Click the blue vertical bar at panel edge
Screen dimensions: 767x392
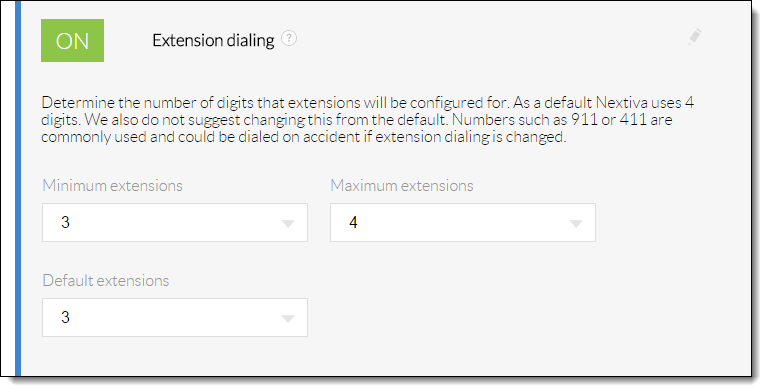[x=18, y=188]
